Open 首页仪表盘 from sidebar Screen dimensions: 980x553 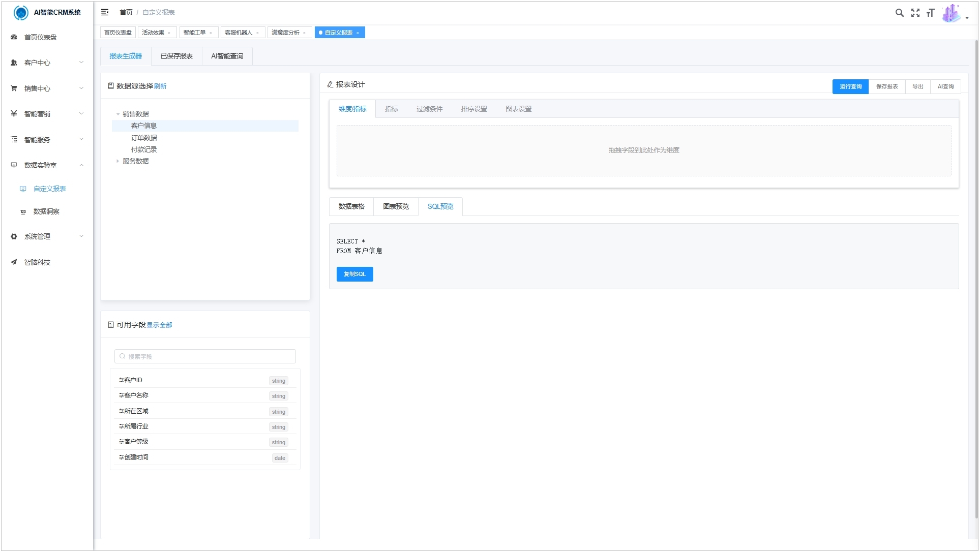pyautogui.click(x=41, y=37)
